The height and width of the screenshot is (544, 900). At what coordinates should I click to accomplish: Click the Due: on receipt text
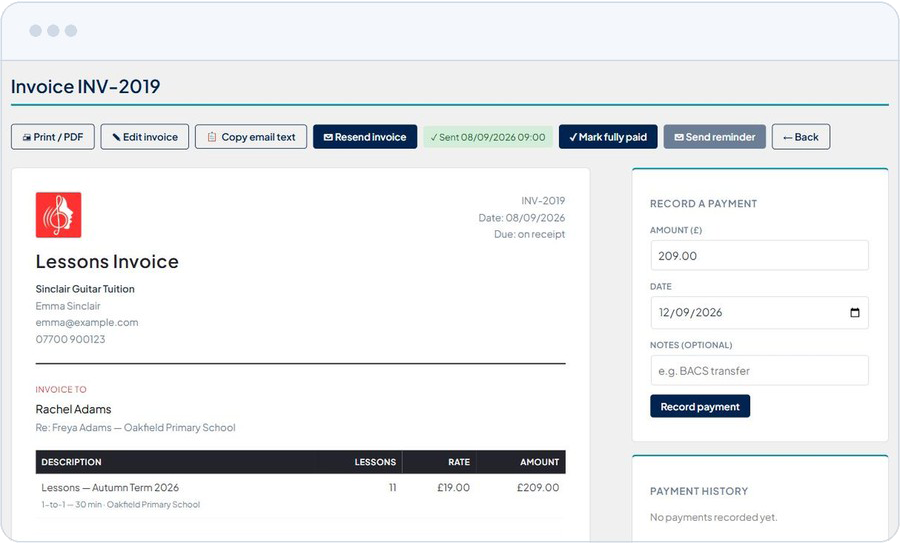pos(529,234)
